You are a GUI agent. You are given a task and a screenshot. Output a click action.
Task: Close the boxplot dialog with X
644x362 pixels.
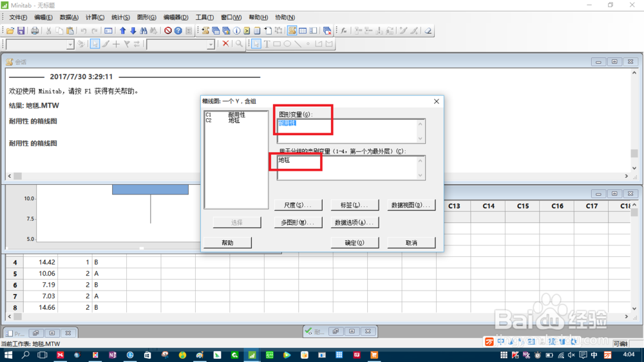(436, 101)
